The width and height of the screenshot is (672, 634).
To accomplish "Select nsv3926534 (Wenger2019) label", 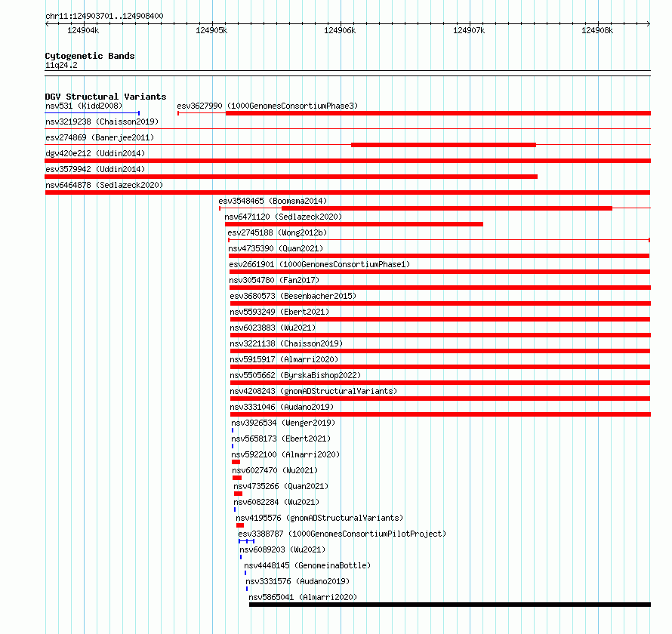I will coord(283,423).
